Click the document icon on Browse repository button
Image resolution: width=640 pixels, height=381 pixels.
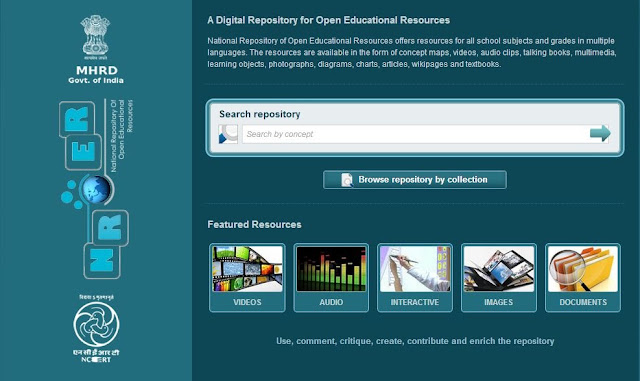pyautogui.click(x=347, y=180)
